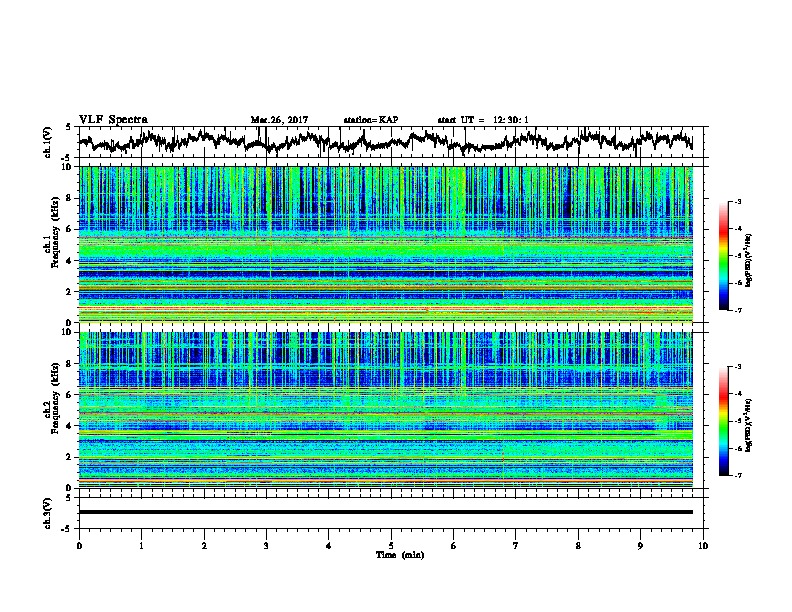Click the ch.1 color scale bar
Screen dimensions: 792x612
point(724,256)
